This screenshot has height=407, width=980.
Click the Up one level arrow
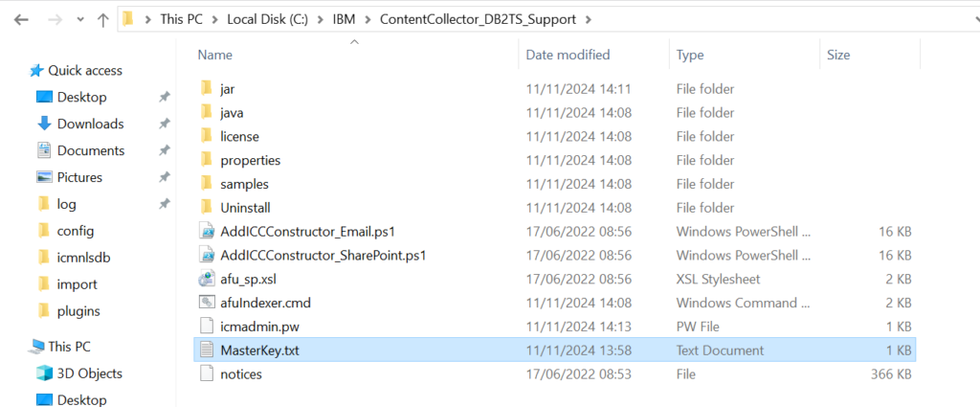point(103,19)
